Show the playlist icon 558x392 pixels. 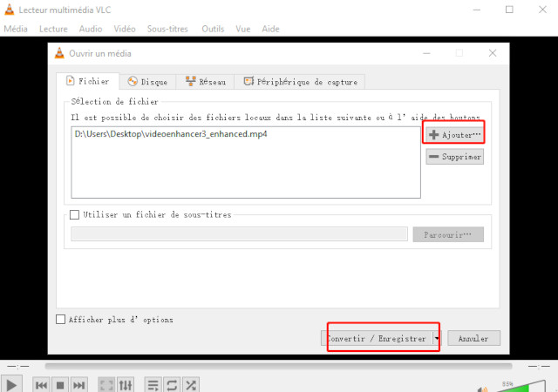153,385
